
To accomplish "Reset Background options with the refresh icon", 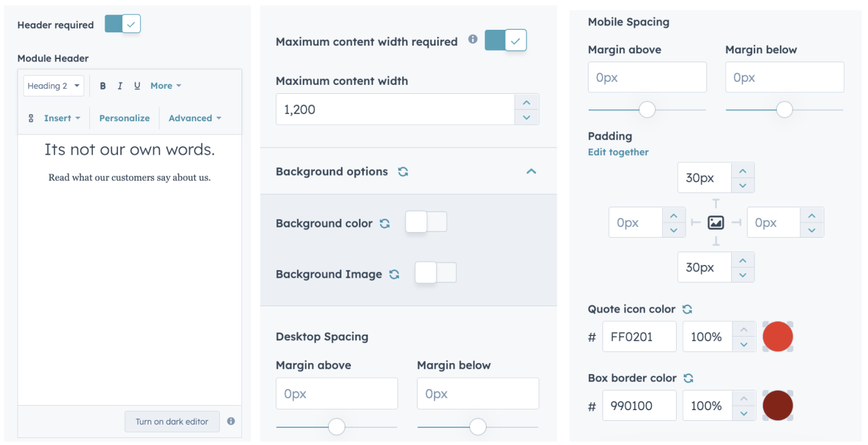I will point(403,172).
